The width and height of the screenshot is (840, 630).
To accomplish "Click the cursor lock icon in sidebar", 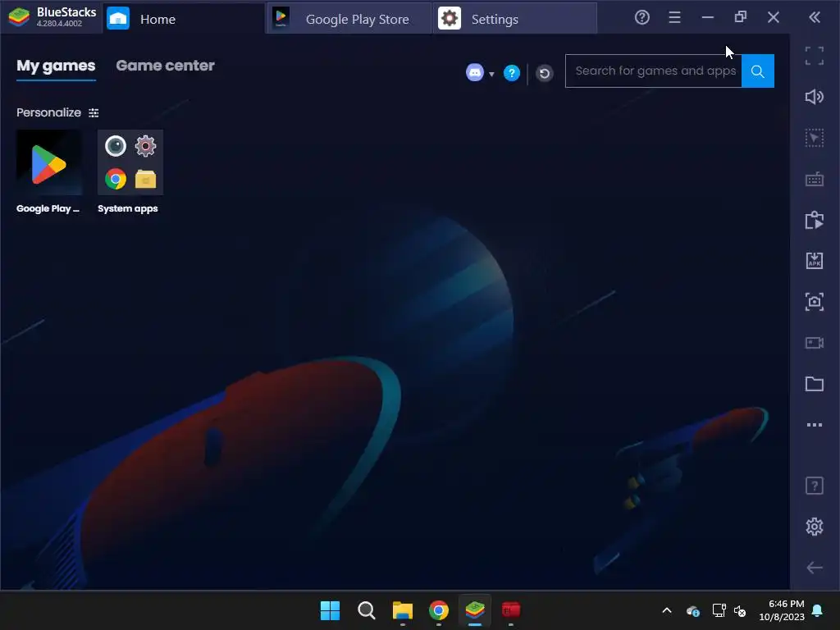I will [x=815, y=138].
